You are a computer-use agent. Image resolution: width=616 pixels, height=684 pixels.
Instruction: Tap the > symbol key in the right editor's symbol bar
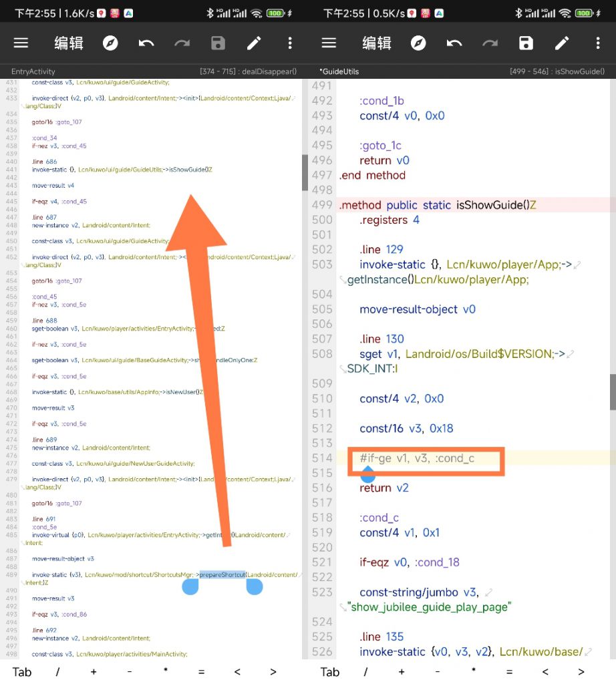tap(581, 672)
